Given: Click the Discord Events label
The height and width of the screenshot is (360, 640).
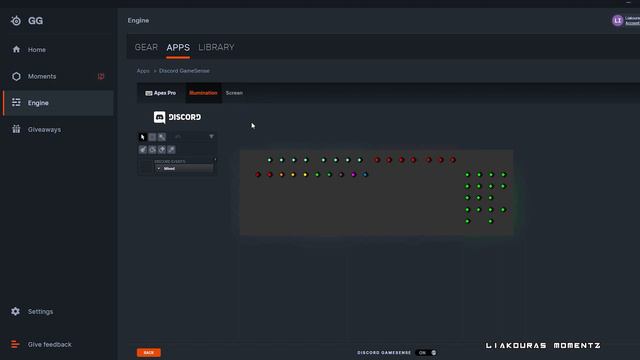Looking at the screenshot, I should pyautogui.click(x=170, y=162).
